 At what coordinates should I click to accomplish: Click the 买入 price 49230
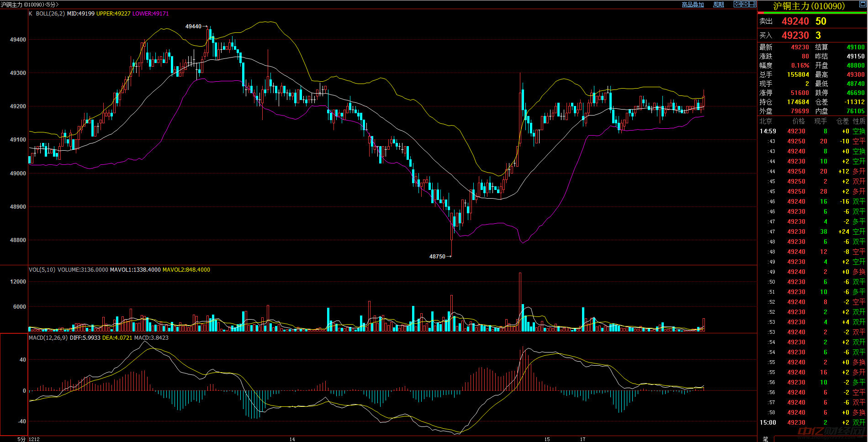[795, 36]
